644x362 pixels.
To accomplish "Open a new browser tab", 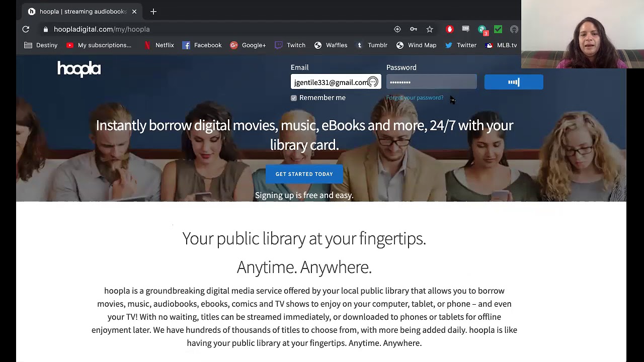I will [x=153, y=11].
